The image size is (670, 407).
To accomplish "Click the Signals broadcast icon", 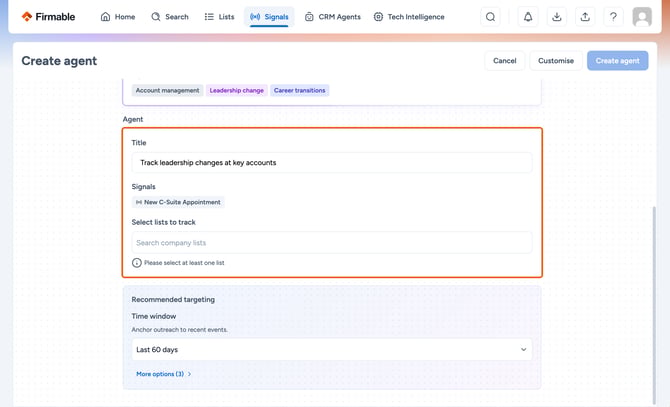I will click(x=255, y=17).
